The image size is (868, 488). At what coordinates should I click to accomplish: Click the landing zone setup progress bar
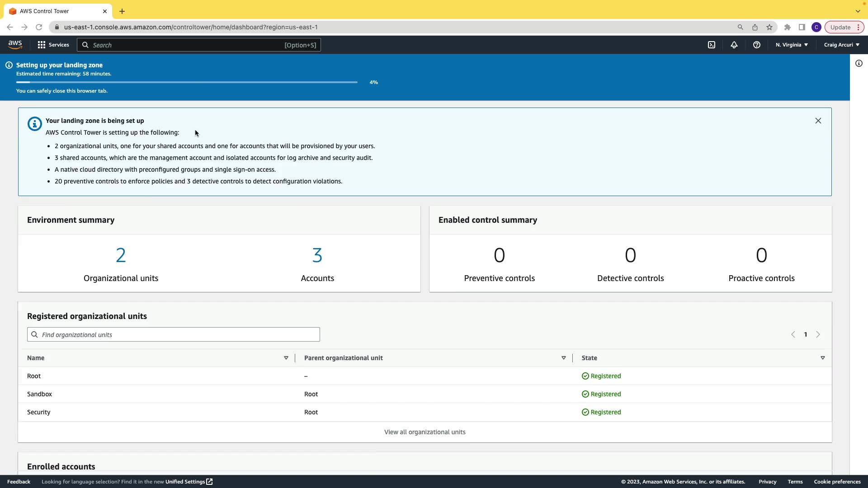pyautogui.click(x=187, y=82)
